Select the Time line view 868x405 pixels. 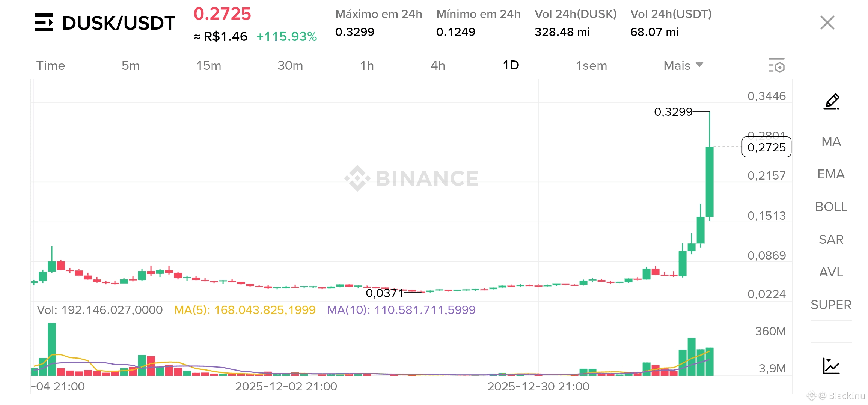tap(51, 66)
